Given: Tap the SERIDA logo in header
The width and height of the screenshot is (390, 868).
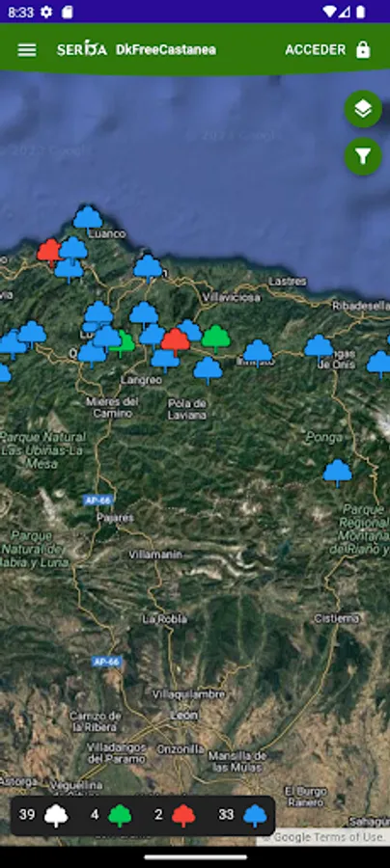Looking at the screenshot, I should 81,49.
